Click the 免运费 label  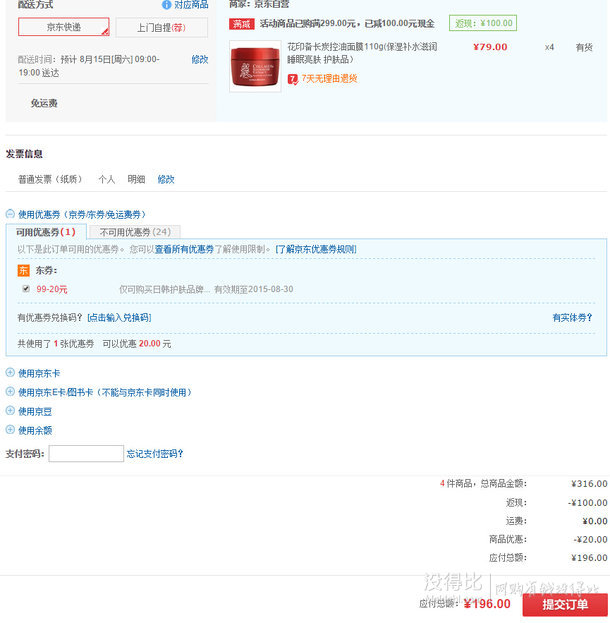pyautogui.click(x=44, y=103)
